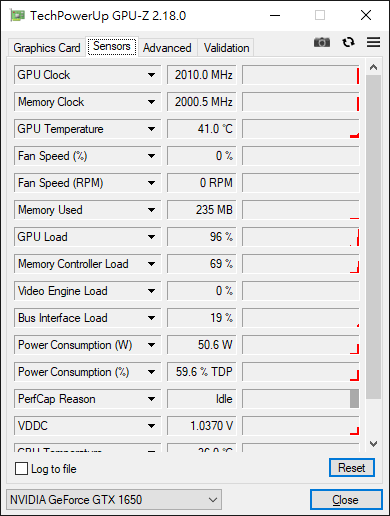Open GPU Temperature dropdown arrow
This screenshot has height=516, width=390.
151,129
